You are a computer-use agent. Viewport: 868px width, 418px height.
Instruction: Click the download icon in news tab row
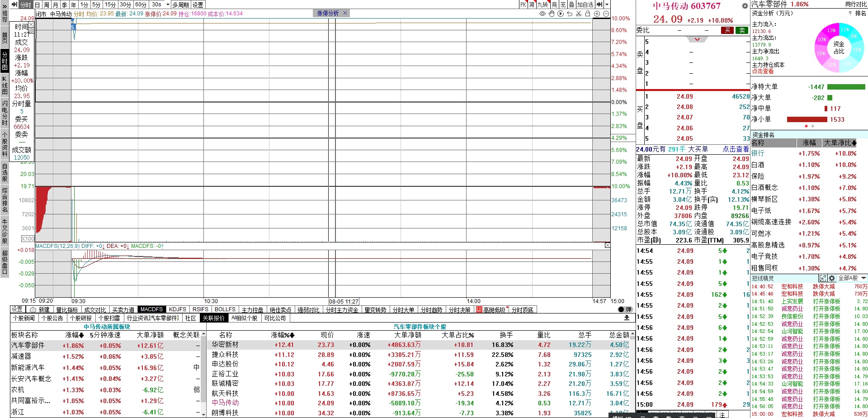coord(627,318)
